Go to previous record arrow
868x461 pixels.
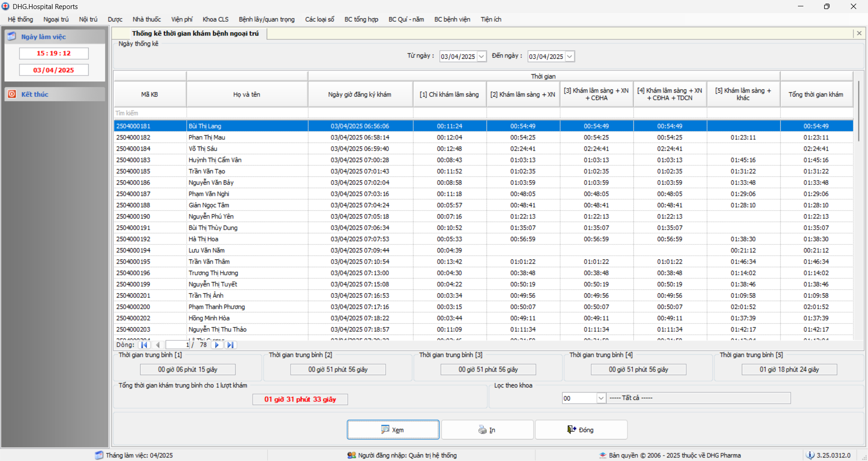pos(158,345)
